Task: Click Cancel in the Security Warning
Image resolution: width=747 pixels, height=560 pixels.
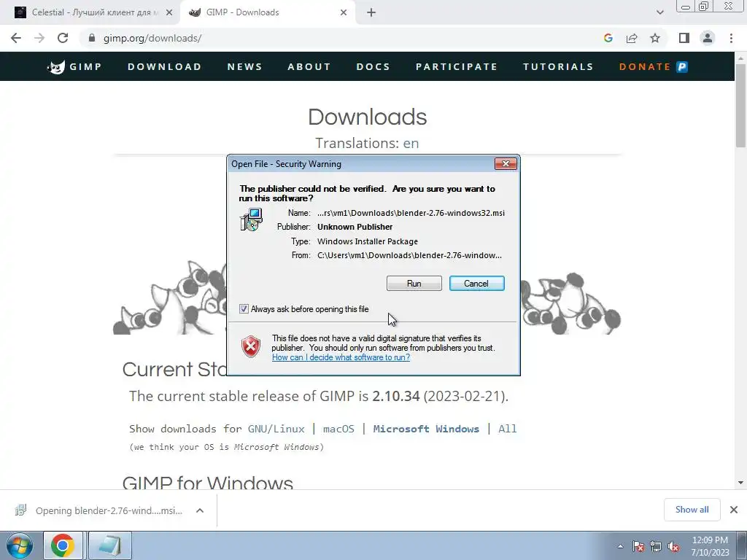Action: 476,284
